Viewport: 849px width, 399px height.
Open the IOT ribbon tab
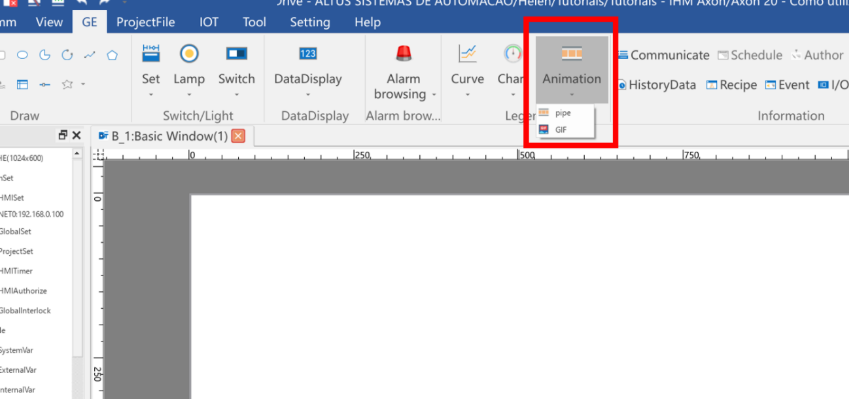click(x=209, y=22)
